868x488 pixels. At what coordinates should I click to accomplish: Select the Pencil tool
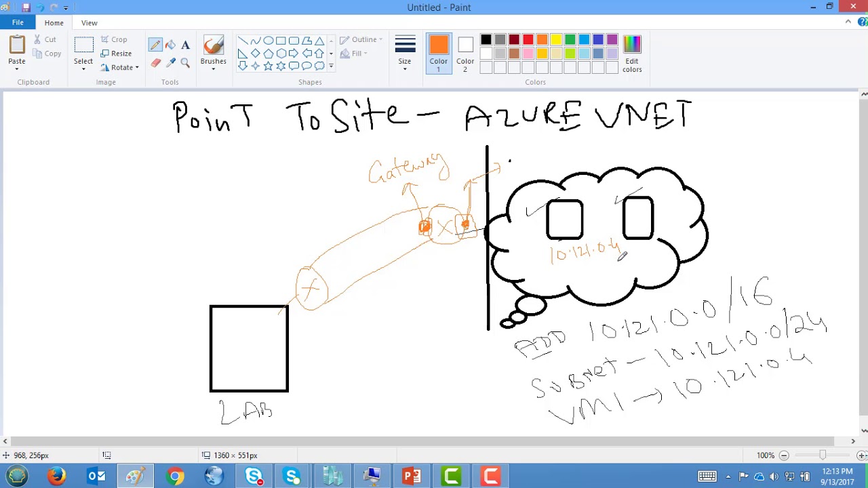point(155,45)
